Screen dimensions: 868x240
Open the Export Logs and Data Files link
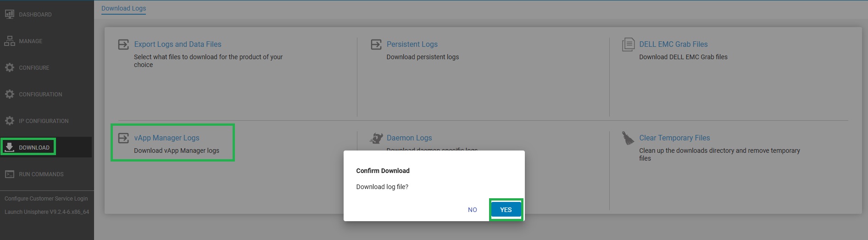point(178,44)
